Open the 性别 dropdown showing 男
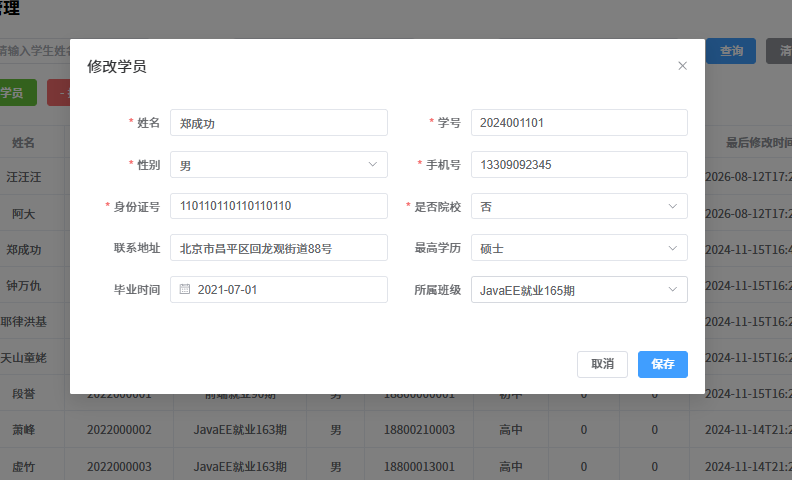792x480 pixels. tap(279, 165)
